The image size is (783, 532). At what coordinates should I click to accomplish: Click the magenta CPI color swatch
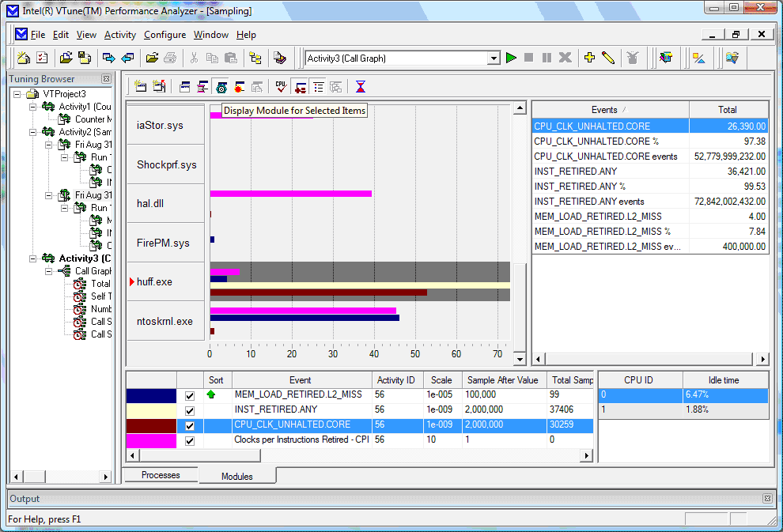point(151,440)
